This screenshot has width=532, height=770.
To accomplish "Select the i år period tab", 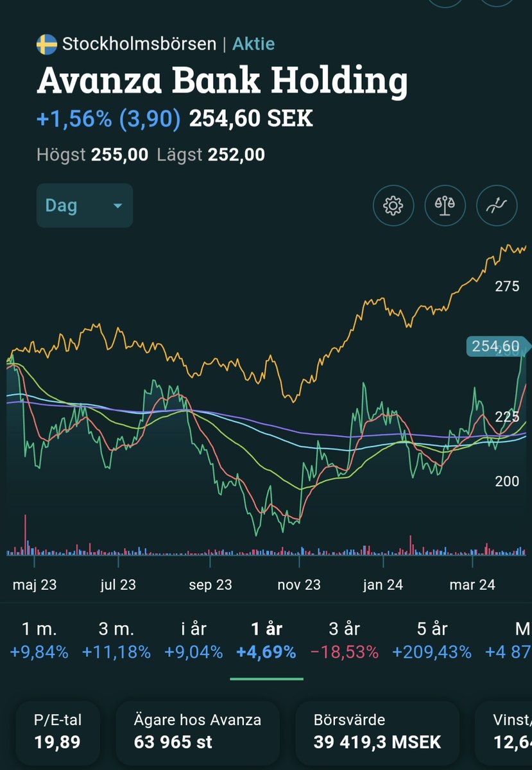I will pos(194,640).
